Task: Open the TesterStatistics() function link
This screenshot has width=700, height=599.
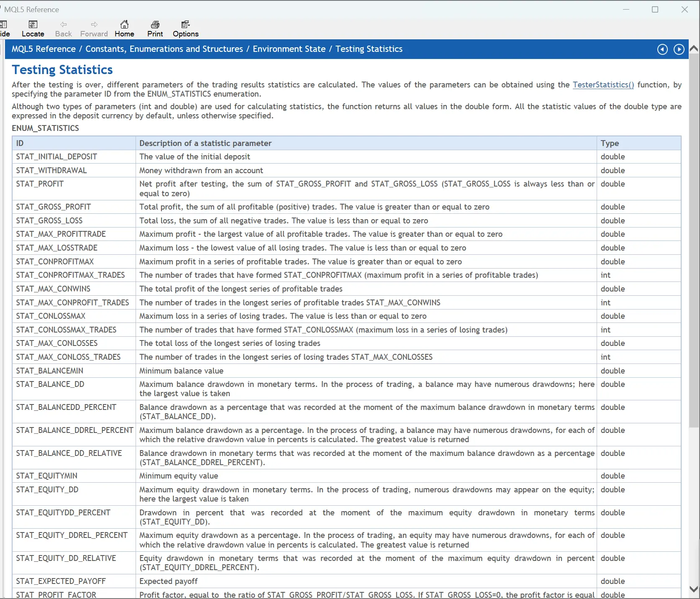Action: pos(603,85)
